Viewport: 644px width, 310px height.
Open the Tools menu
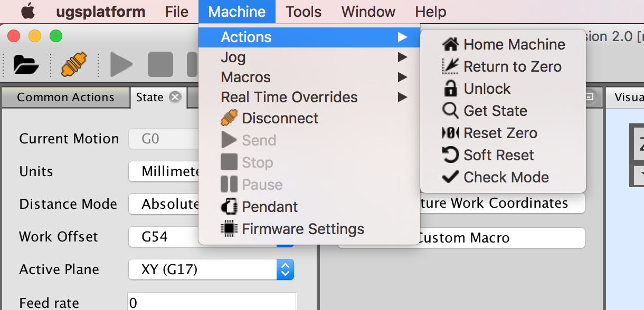coord(303,11)
